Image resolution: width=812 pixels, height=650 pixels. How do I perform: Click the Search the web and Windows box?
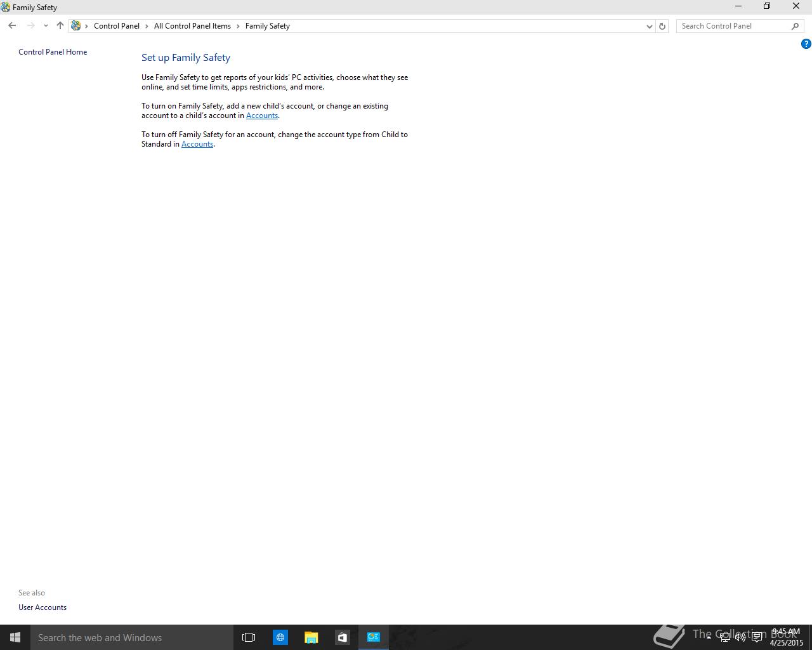(x=132, y=637)
